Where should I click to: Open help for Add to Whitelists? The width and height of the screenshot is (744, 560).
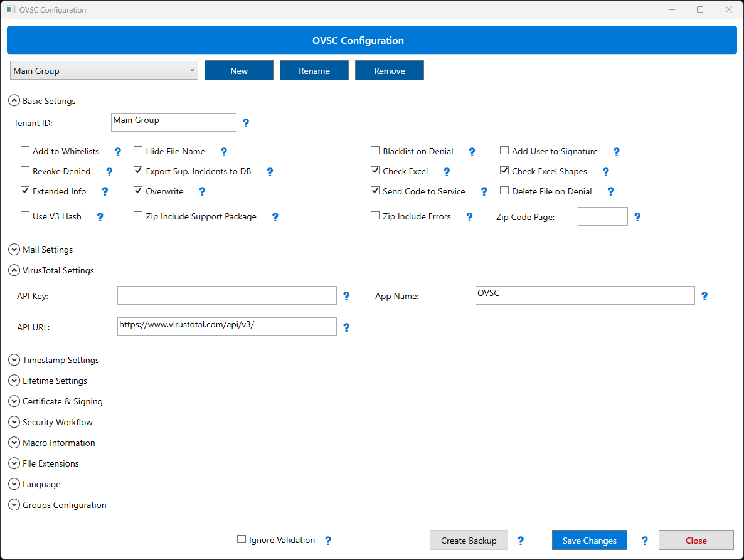(118, 152)
